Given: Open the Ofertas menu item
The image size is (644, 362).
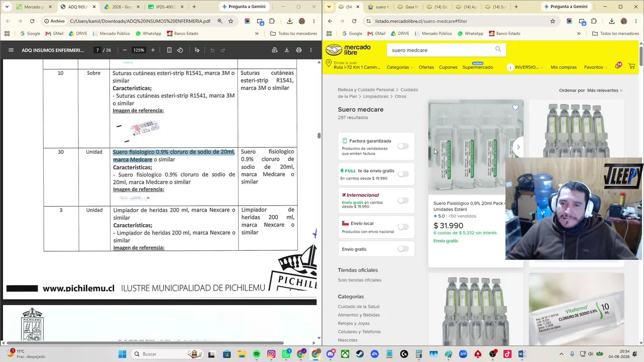Looking at the screenshot, I should (x=426, y=67).
